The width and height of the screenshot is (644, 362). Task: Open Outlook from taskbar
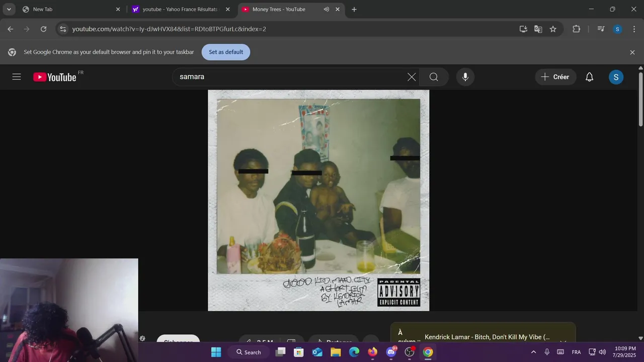[x=317, y=352]
